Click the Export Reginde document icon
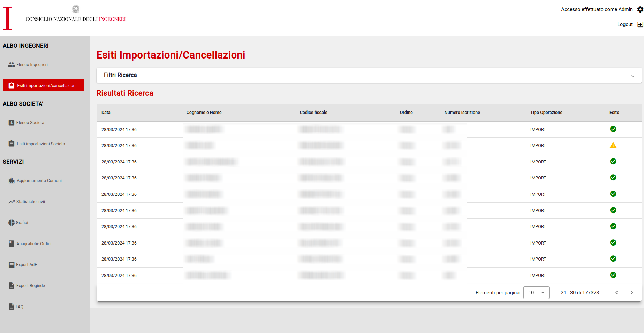Viewport: 644px width, 333px height. tap(12, 286)
